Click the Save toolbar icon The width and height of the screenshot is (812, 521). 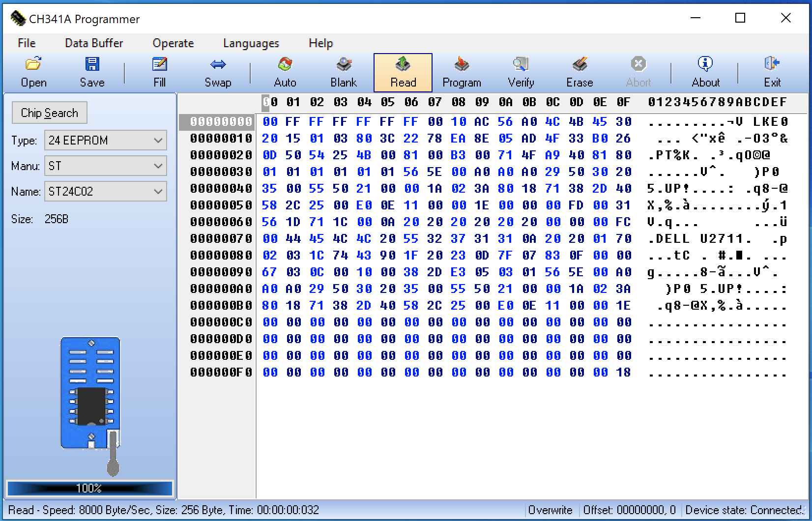(92, 73)
